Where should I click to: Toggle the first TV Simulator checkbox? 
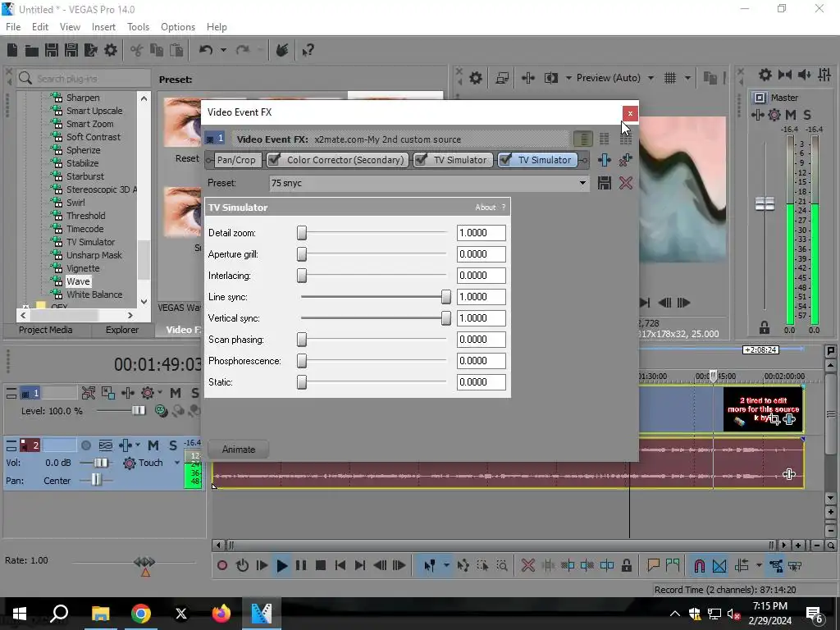coord(421,160)
